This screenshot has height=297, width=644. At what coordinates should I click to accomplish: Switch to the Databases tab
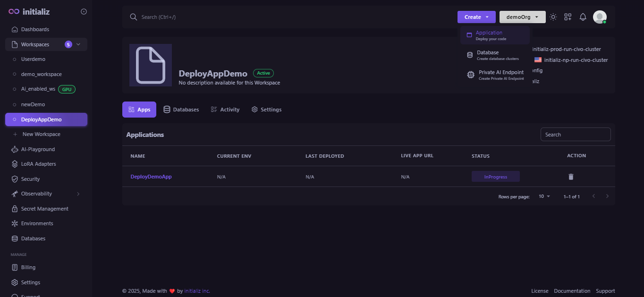(181, 110)
